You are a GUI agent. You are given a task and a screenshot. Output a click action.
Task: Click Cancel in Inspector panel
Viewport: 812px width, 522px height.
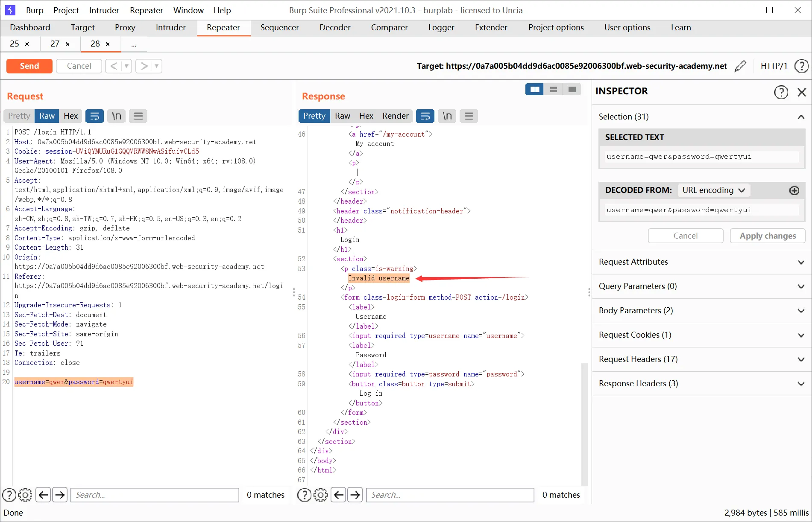click(x=686, y=236)
